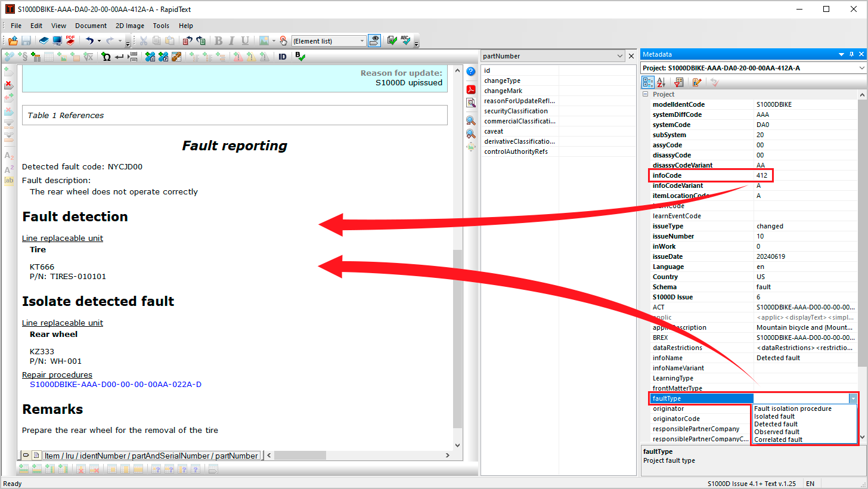This screenshot has width=868, height=489.
Task: Click the blue help question-mark icon
Action: (471, 72)
